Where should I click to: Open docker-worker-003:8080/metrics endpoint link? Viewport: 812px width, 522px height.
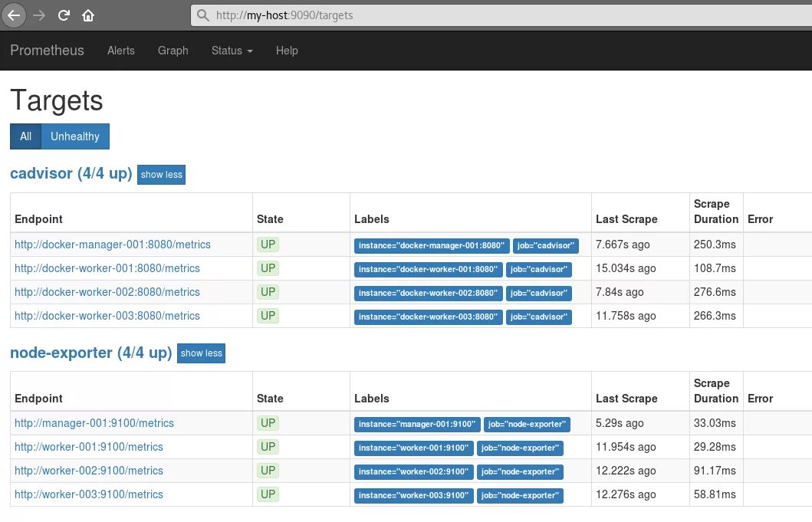[107, 316]
